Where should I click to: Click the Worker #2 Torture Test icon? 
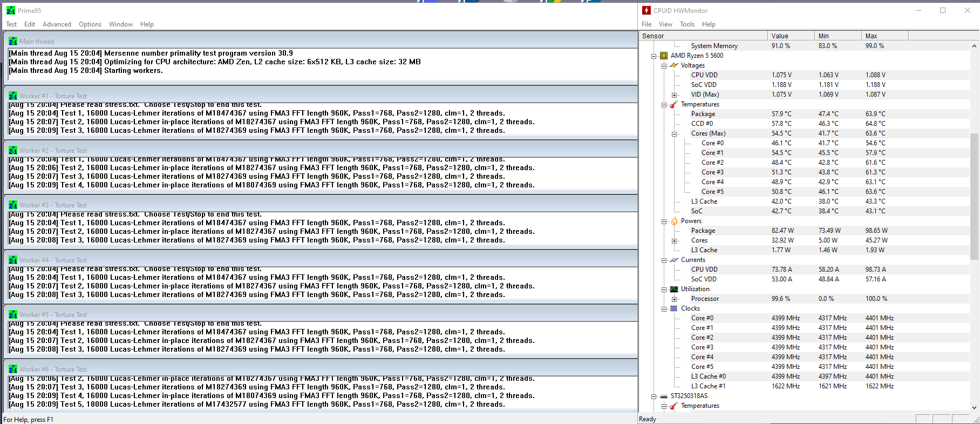[x=13, y=150]
